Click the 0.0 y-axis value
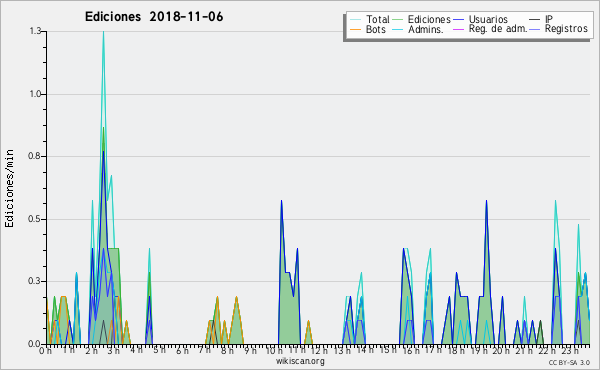This screenshot has height=370, width=600. coord(35,344)
